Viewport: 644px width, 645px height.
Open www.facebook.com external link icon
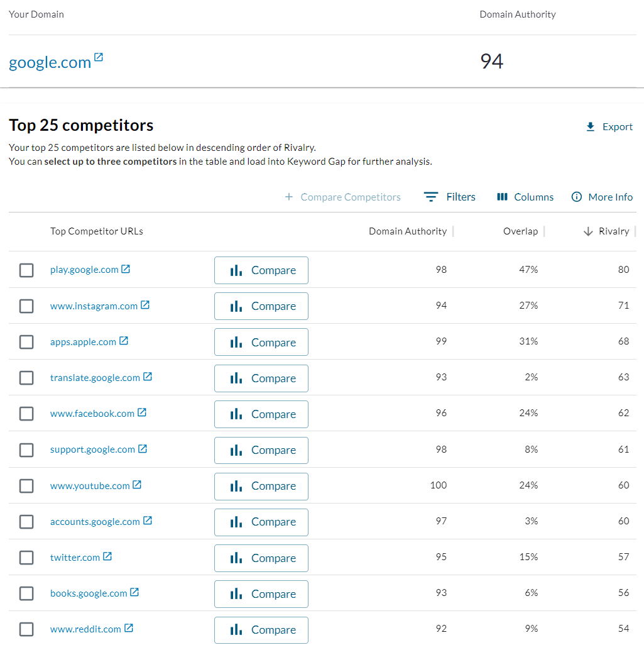pyautogui.click(x=142, y=412)
